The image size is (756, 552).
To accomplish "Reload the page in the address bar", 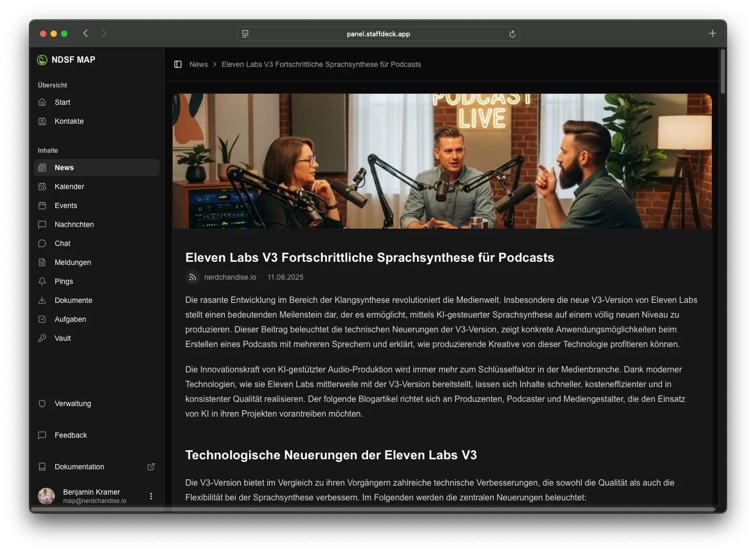I will coord(512,34).
